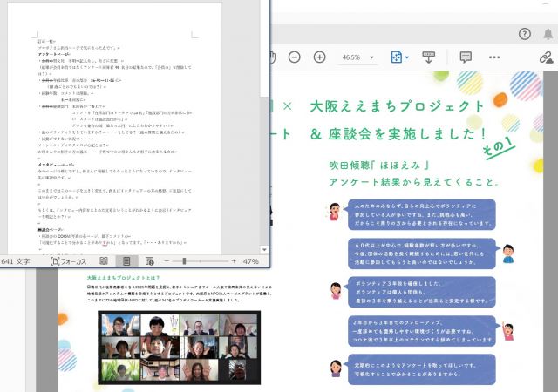Switch Word to read mode view icon
The image size is (558, 392).
coord(104,261)
